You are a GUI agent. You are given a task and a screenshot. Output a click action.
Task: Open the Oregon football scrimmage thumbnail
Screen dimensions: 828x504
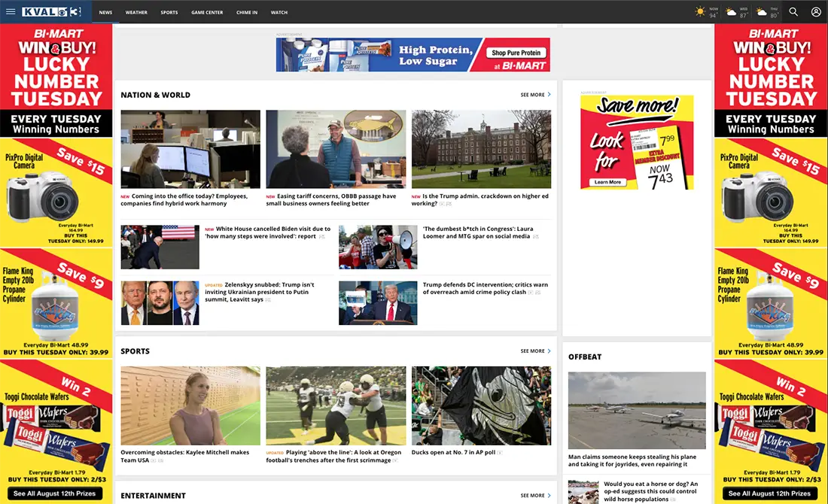pyautogui.click(x=336, y=406)
